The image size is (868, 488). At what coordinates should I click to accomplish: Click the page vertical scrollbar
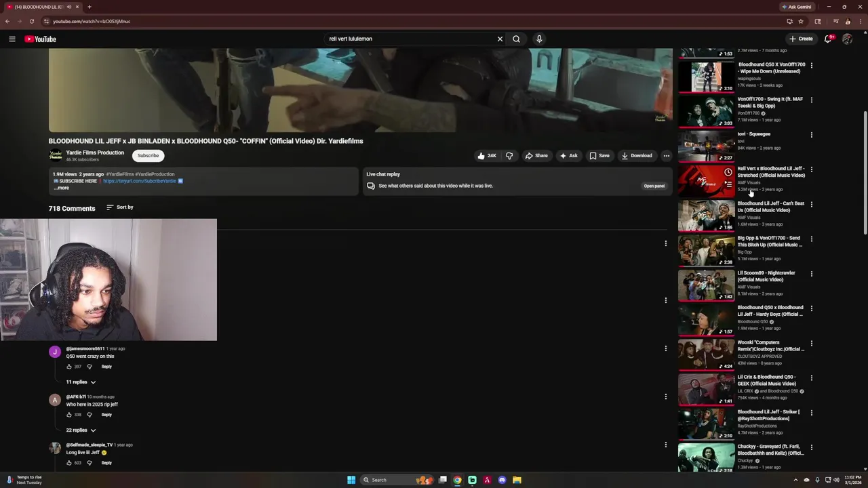click(865, 173)
